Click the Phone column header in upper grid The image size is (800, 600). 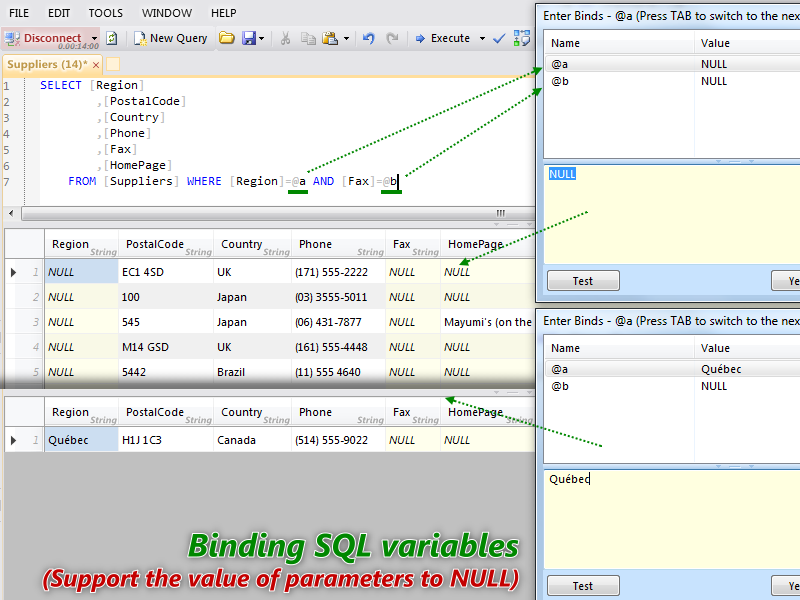tap(338, 244)
